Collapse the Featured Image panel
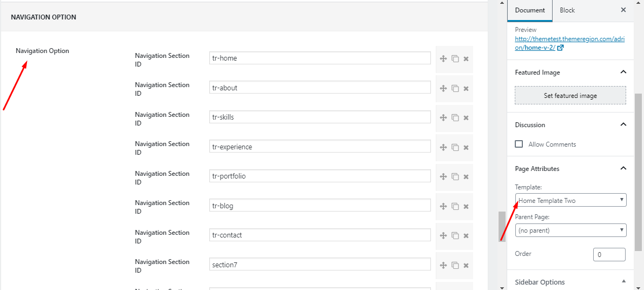 (x=623, y=72)
